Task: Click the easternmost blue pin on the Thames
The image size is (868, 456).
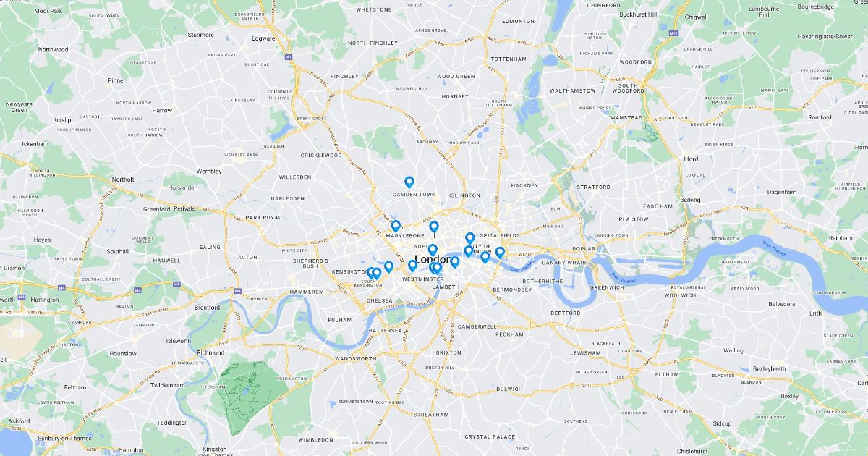Action: point(500,253)
